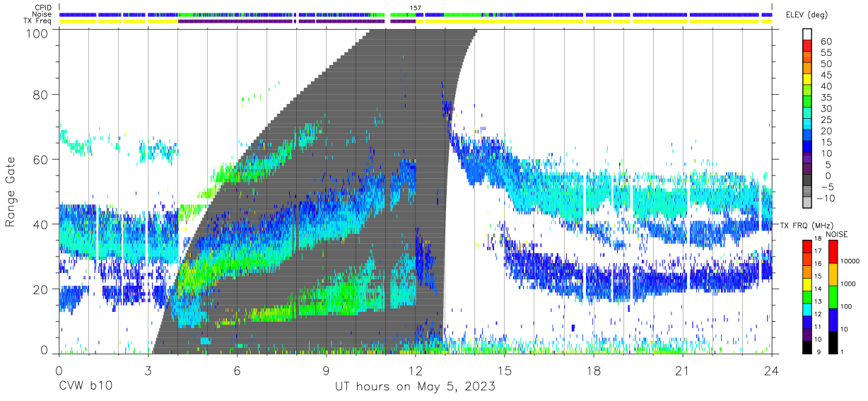Click the CPID value '157'
868x401 pixels.
pyautogui.click(x=416, y=8)
